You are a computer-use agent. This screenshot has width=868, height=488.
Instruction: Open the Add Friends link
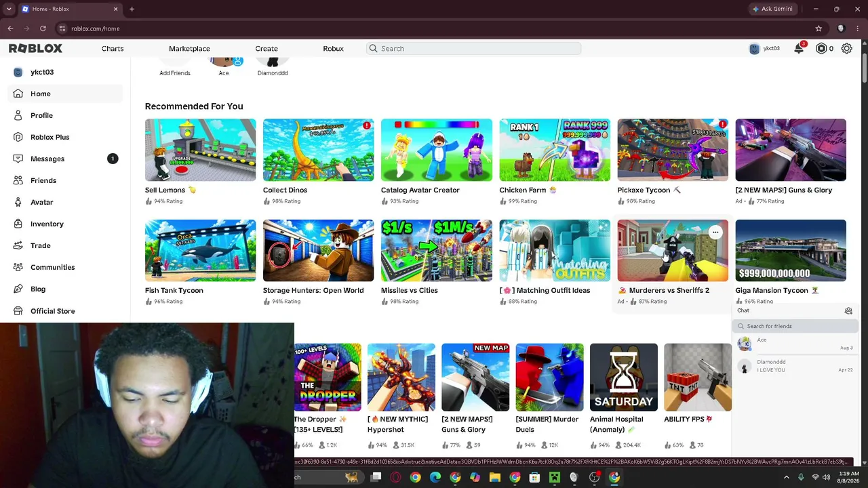pyautogui.click(x=175, y=73)
